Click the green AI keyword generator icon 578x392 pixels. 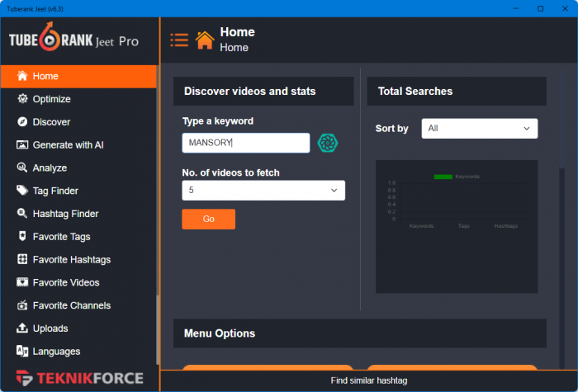pyautogui.click(x=328, y=143)
